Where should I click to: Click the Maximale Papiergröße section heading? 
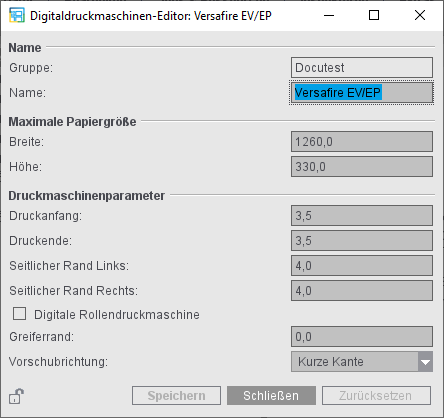(72, 122)
